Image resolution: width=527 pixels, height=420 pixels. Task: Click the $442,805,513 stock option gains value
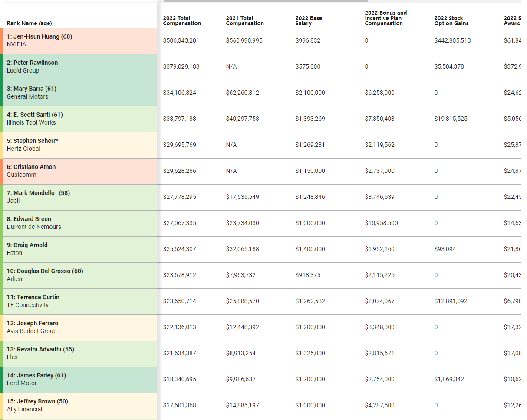click(x=452, y=40)
